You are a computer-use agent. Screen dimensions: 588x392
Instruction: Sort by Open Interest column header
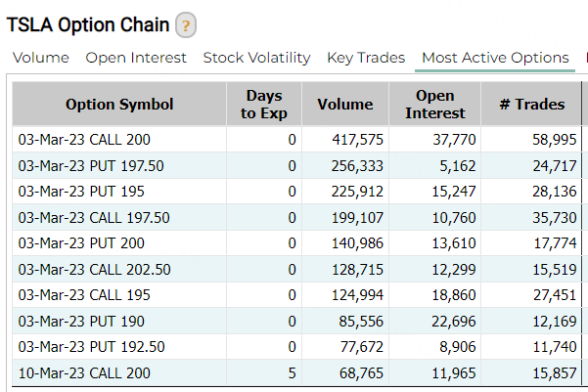coord(435,104)
